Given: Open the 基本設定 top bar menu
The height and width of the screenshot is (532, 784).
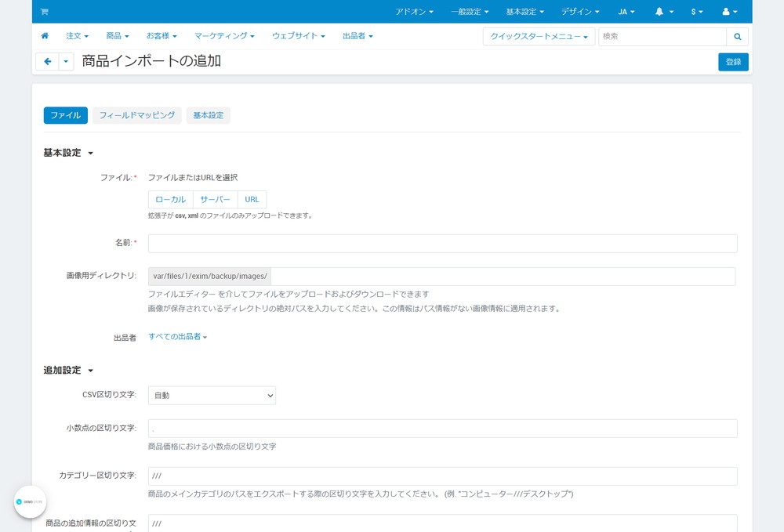Looking at the screenshot, I should tap(524, 12).
